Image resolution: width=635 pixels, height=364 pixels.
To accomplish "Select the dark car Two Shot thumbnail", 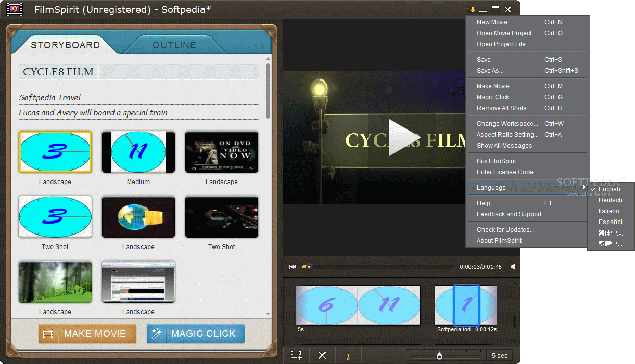I will click(222, 217).
